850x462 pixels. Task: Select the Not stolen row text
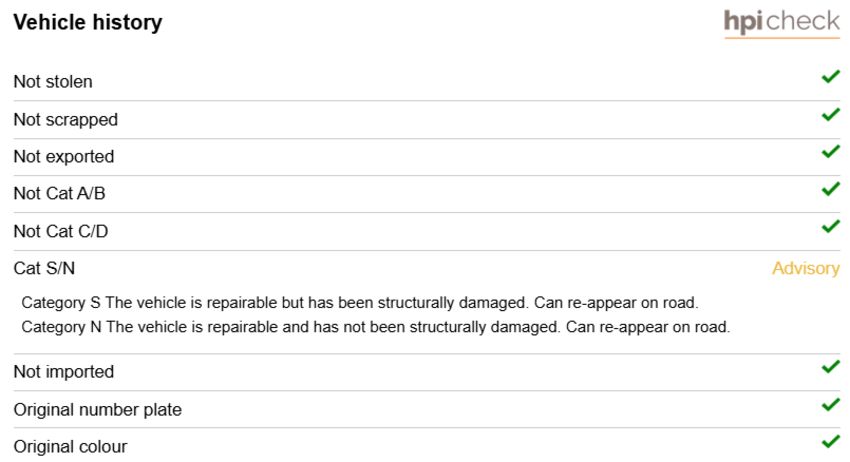coord(53,82)
